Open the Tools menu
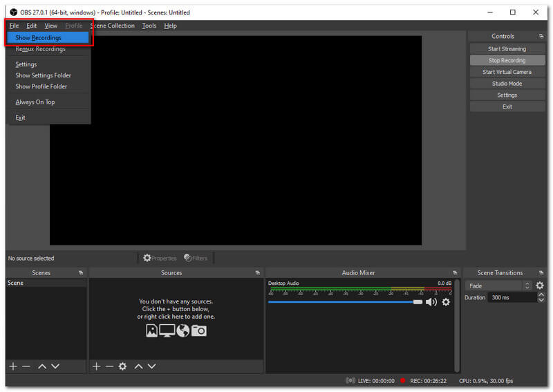Image resolution: width=553 pixels, height=392 pixels. pyautogui.click(x=149, y=26)
